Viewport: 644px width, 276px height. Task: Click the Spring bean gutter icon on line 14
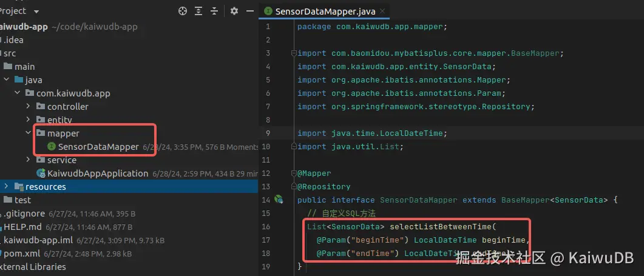click(279, 200)
